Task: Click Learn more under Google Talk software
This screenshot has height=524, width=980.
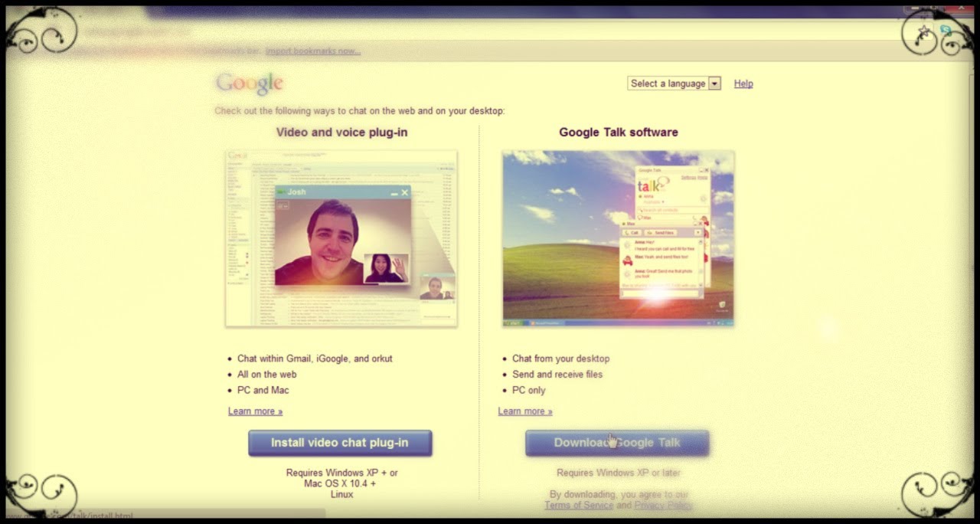Action: point(525,411)
